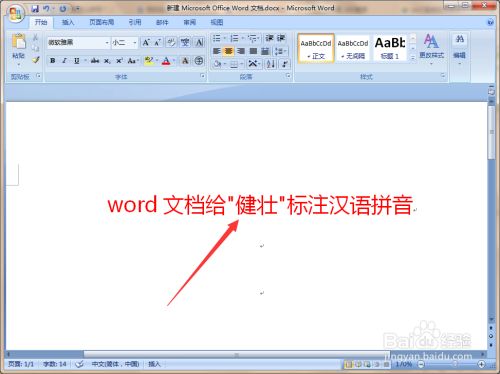This screenshot has width=500, height=374.
Task: Toggle bold formatting
Action: [52, 61]
